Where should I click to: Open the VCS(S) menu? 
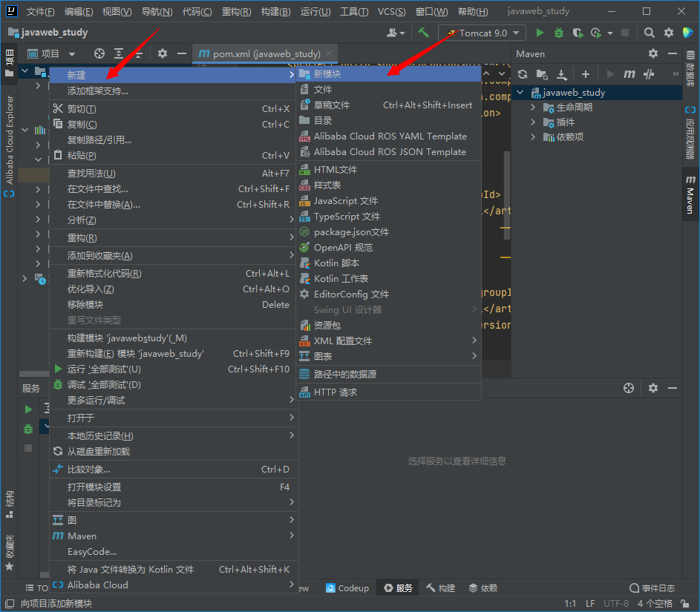pos(391,12)
